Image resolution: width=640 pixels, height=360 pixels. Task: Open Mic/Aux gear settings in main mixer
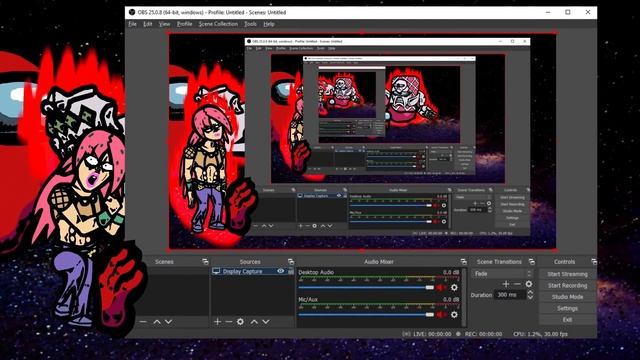tap(454, 315)
